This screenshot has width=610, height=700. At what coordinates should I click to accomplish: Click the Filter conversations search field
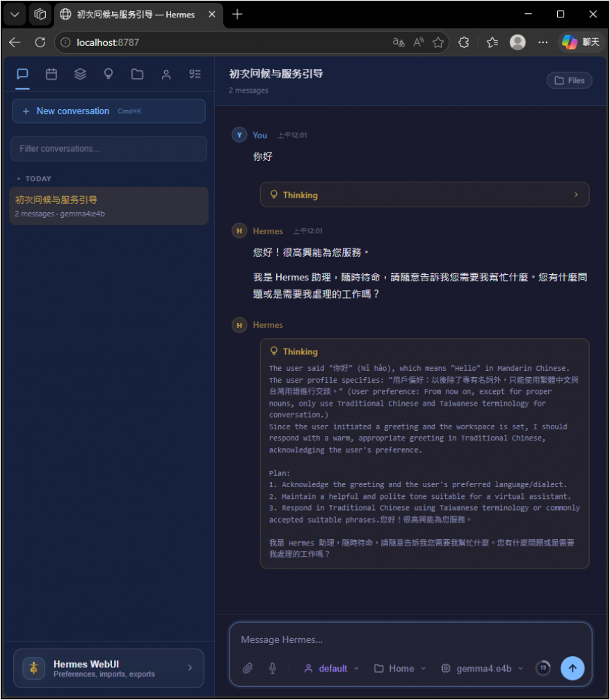click(x=109, y=149)
